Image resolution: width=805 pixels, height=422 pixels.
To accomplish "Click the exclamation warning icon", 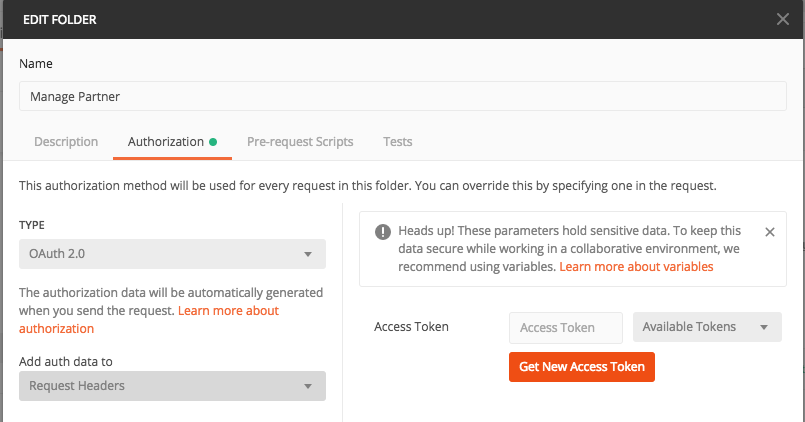I will pyautogui.click(x=382, y=232).
